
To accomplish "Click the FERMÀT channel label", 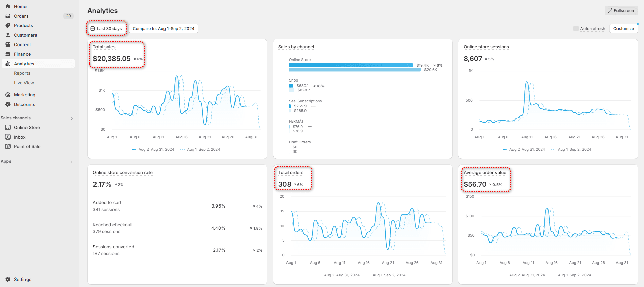I will [296, 121].
